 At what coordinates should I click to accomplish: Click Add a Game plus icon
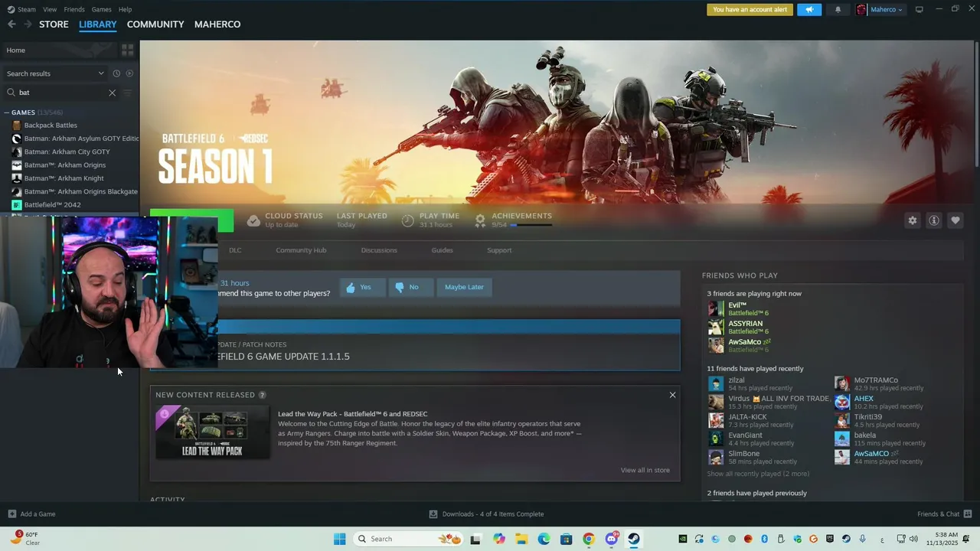point(11,514)
